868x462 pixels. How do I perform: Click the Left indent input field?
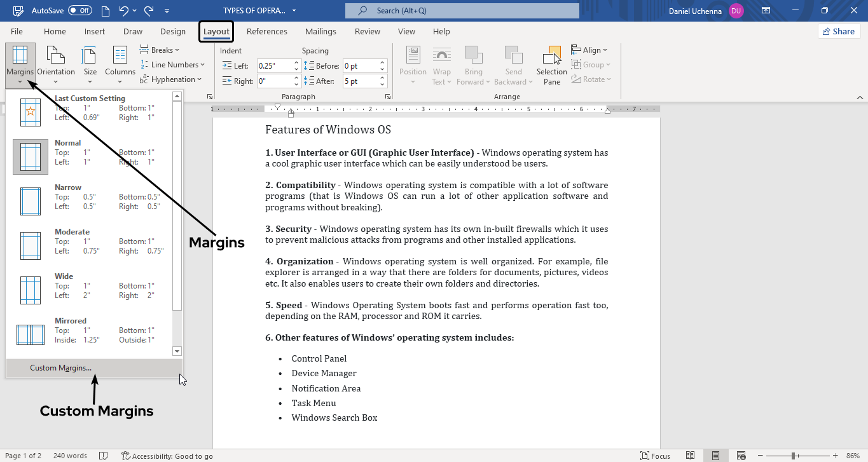pyautogui.click(x=274, y=65)
